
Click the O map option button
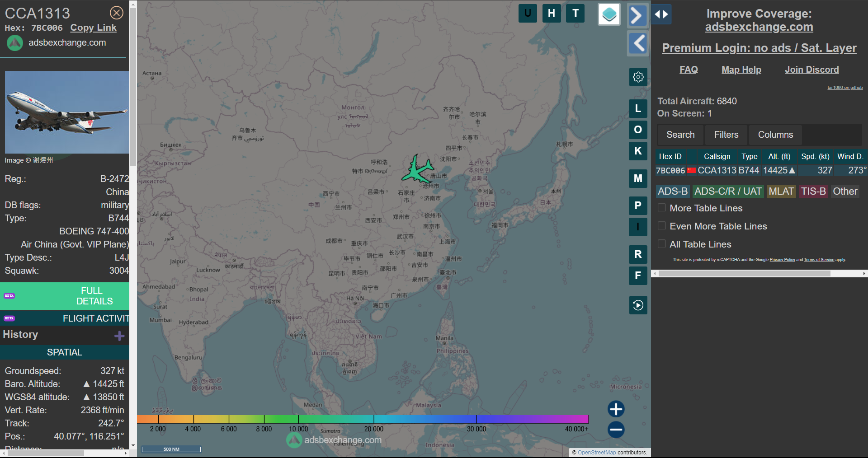(x=638, y=130)
